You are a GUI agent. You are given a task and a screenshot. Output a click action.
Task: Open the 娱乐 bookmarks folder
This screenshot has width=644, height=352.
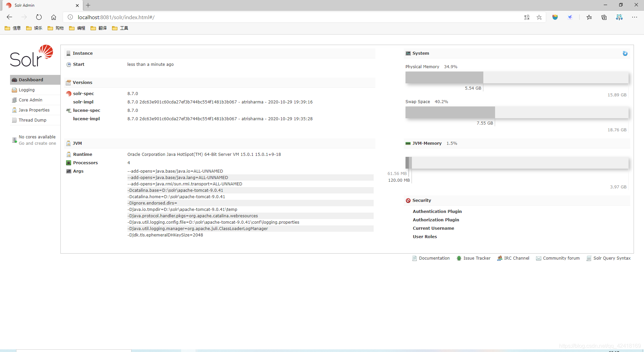click(34, 28)
